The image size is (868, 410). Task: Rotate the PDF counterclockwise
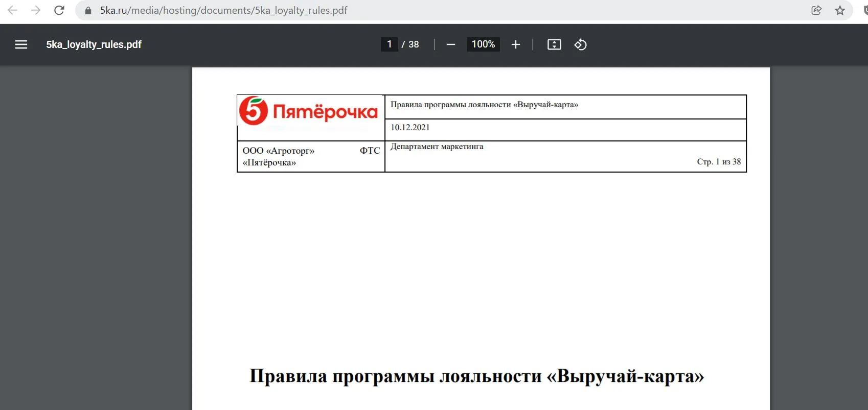[x=580, y=44]
